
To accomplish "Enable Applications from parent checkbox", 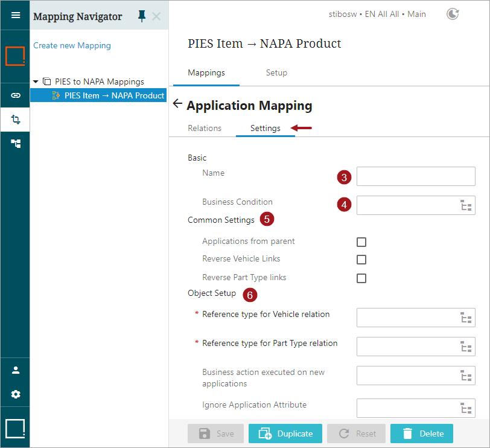I will click(361, 242).
